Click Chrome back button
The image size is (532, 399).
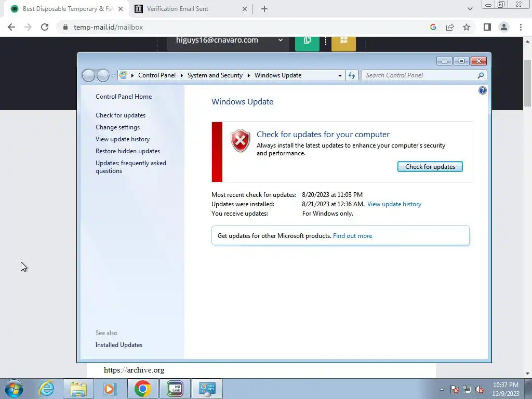click(x=11, y=27)
